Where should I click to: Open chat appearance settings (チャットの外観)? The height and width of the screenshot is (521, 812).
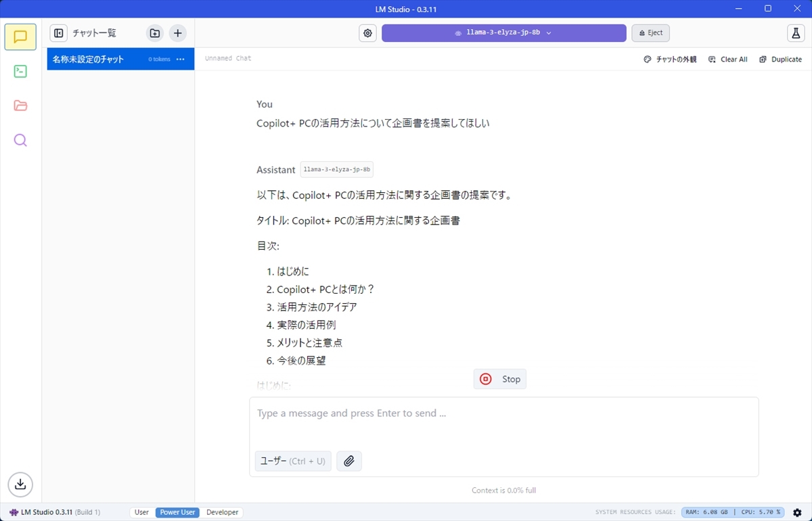(670, 60)
